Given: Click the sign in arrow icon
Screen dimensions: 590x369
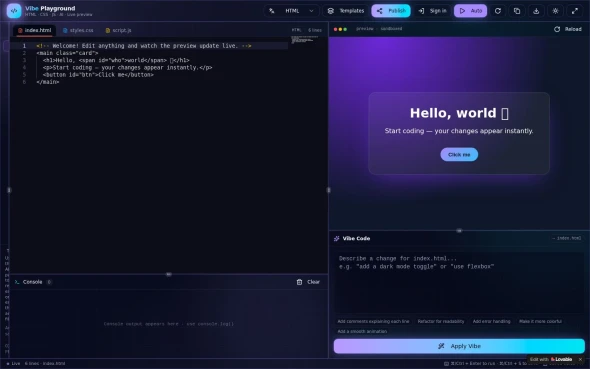Looking at the screenshot, I should (421, 11).
